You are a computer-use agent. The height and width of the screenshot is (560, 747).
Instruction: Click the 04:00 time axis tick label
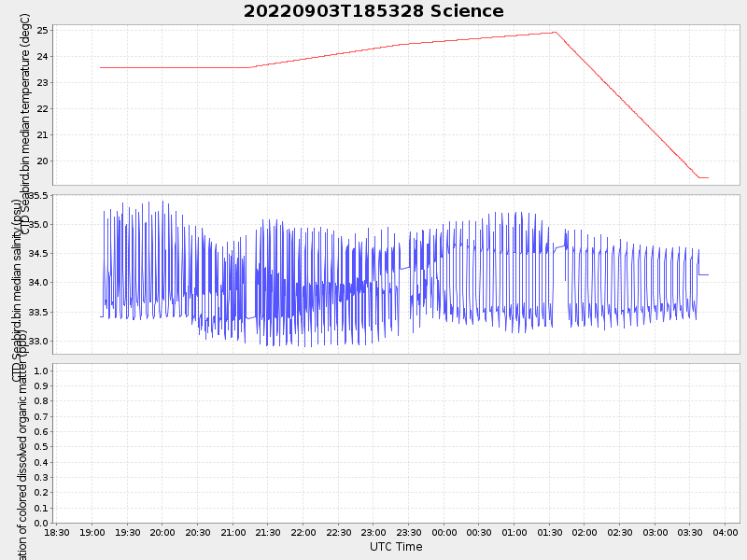point(726,532)
